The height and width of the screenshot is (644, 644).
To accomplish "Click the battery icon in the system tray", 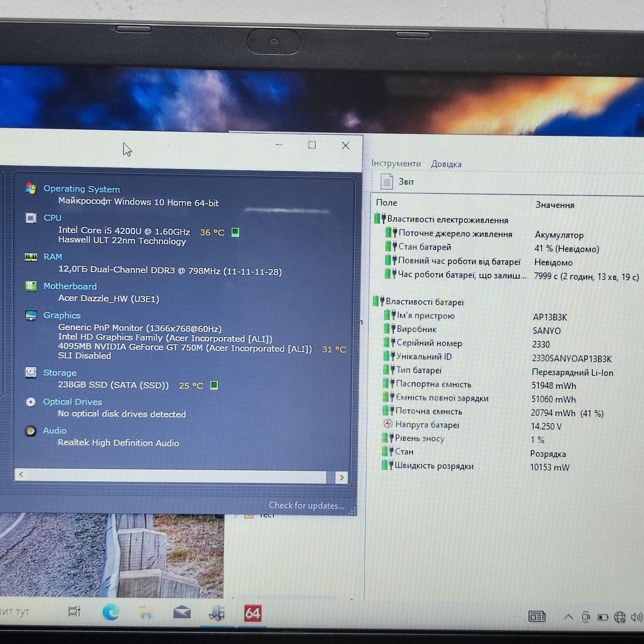I will [603, 617].
